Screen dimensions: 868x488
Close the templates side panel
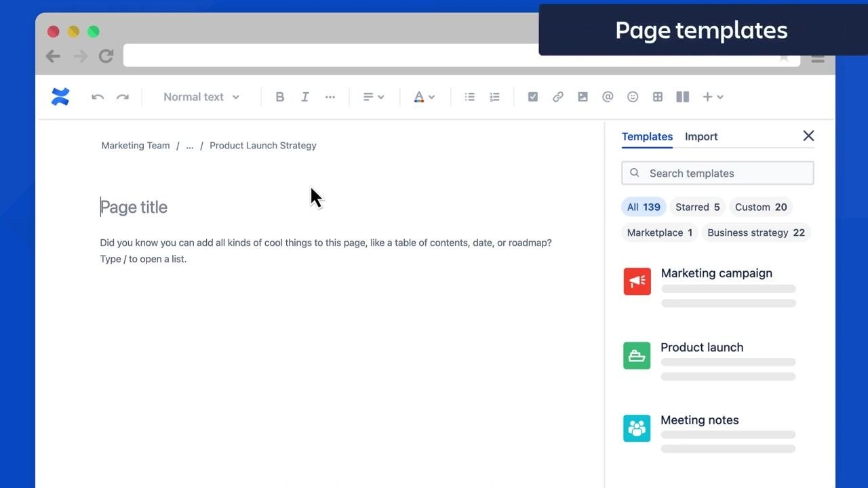pos(808,136)
